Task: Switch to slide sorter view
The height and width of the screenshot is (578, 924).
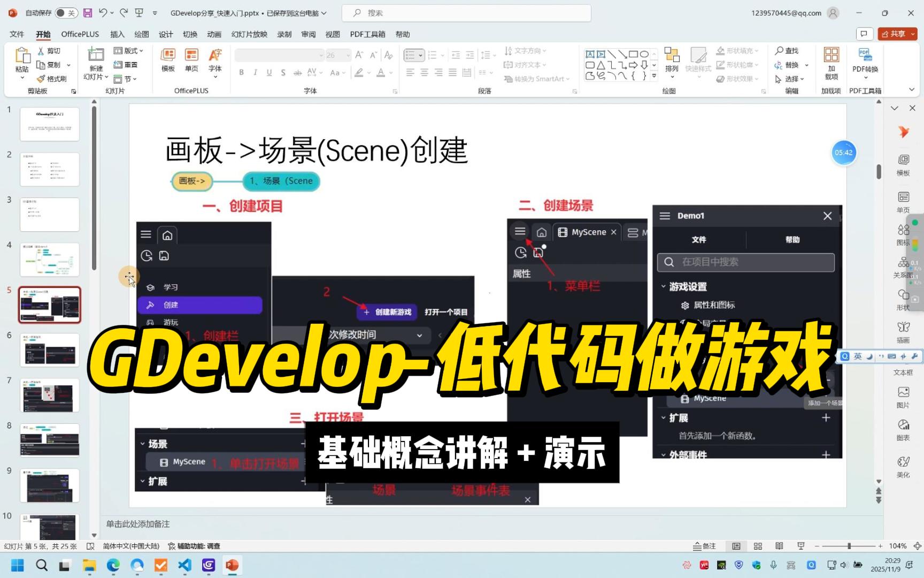Action: point(758,546)
